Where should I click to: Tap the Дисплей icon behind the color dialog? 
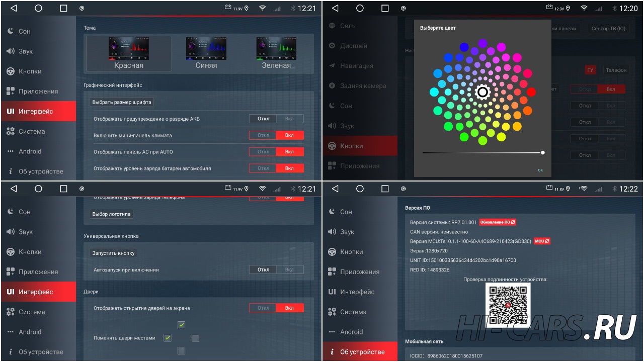(332, 46)
